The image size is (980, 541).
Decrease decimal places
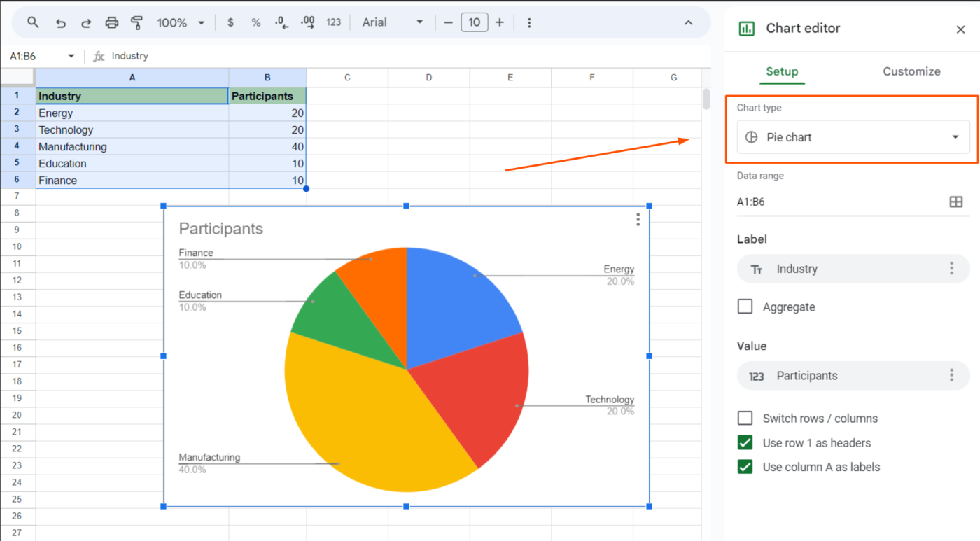click(281, 23)
